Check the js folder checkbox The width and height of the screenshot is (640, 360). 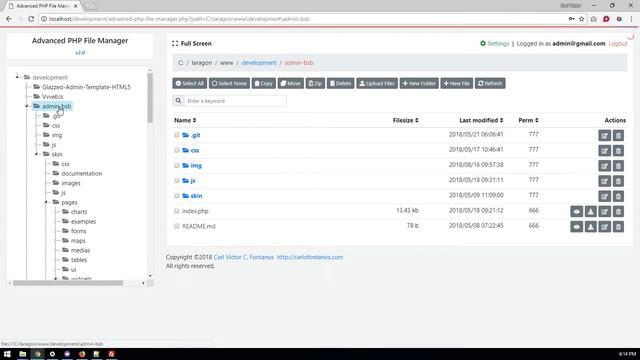click(x=177, y=180)
